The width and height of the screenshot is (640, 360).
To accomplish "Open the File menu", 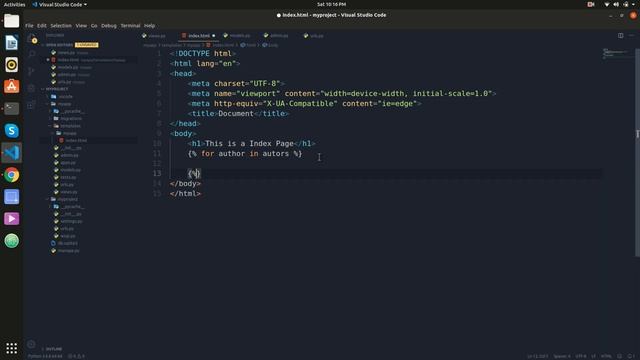I will 29,25.
